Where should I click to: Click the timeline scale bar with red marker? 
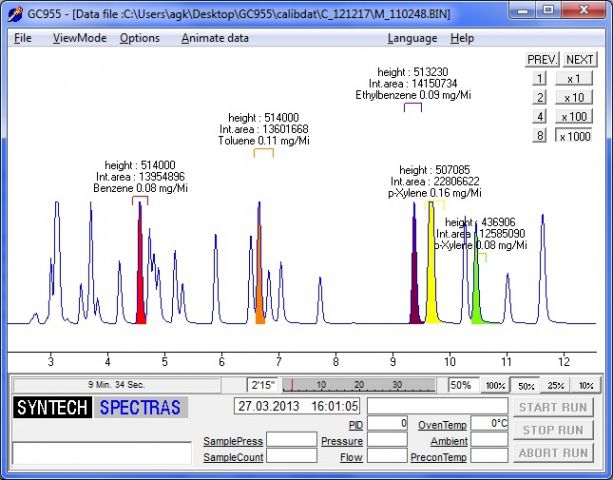pyautogui.click(x=358, y=385)
